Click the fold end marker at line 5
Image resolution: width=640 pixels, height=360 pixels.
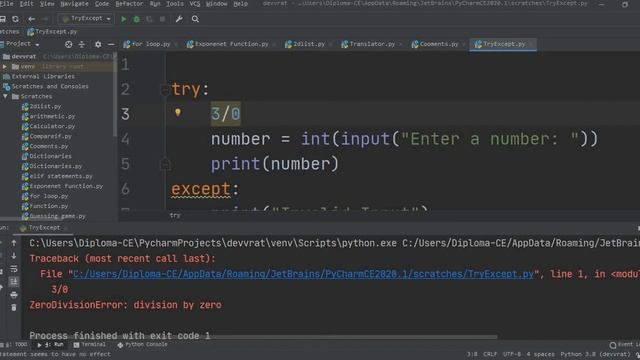pyautogui.click(x=165, y=164)
